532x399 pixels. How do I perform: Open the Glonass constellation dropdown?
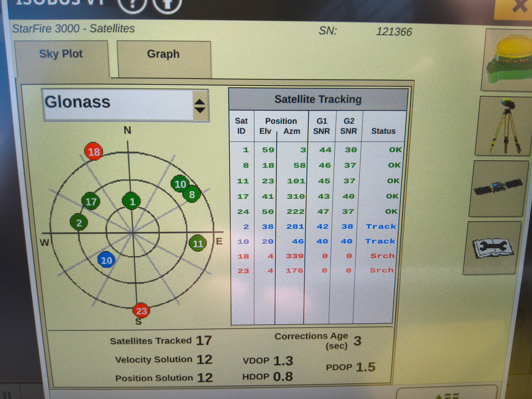(x=126, y=105)
